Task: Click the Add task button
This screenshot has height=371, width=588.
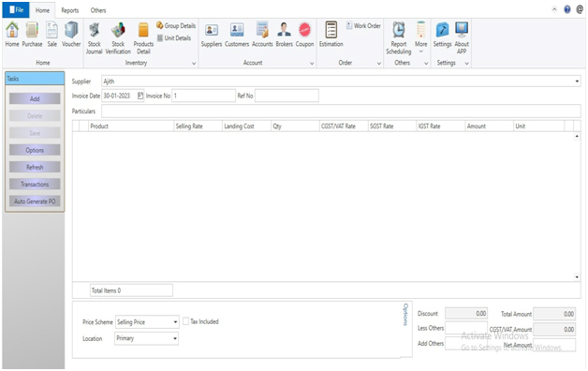Action: [x=35, y=98]
